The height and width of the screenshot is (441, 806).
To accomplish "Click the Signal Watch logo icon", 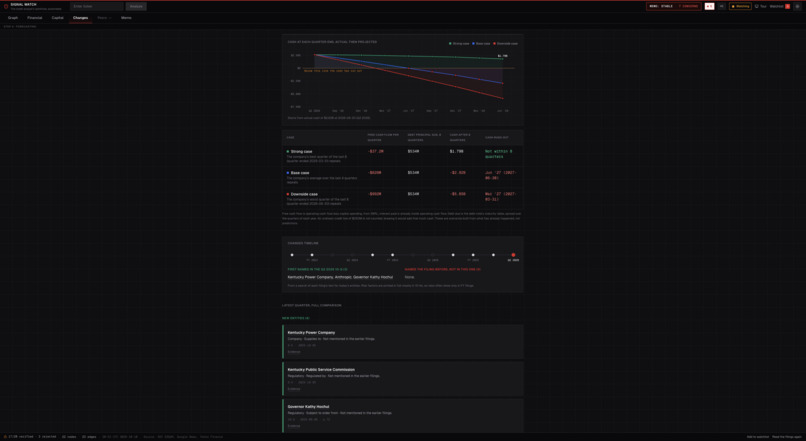I will pyautogui.click(x=6, y=7).
